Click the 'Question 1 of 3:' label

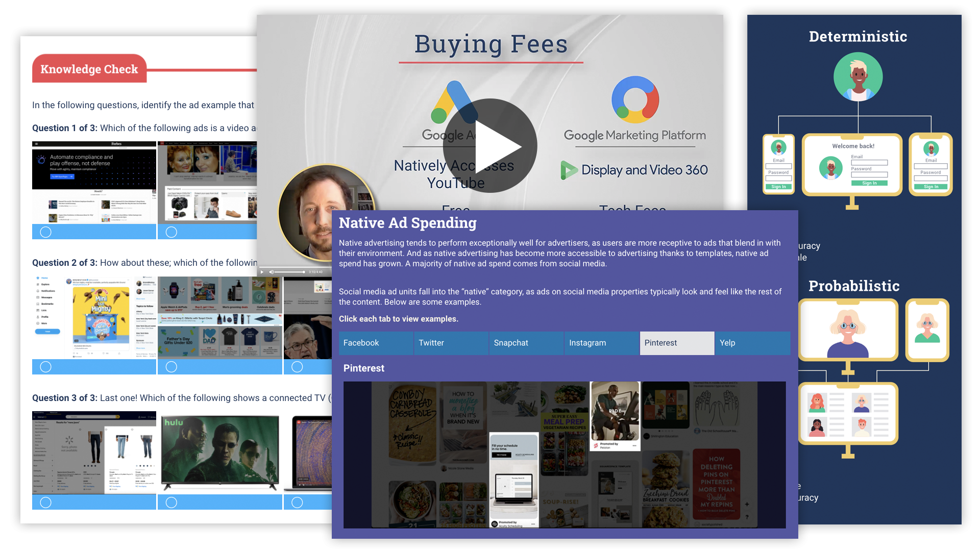click(x=65, y=128)
